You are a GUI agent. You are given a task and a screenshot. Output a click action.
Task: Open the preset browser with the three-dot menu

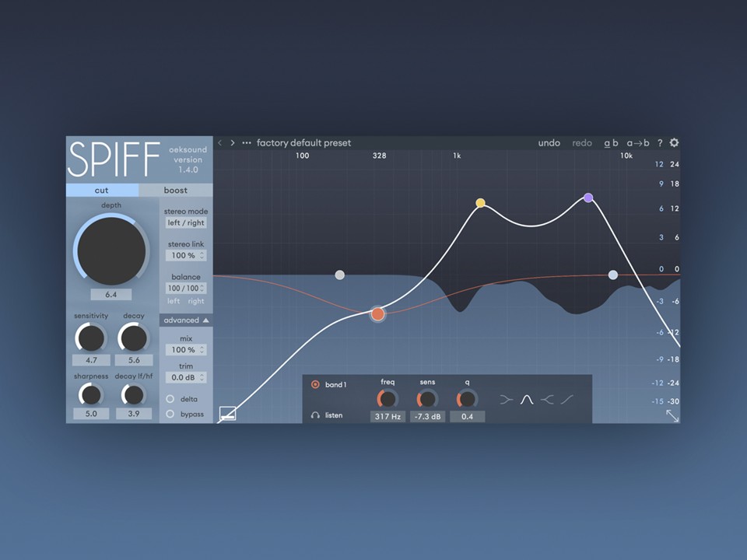247,142
